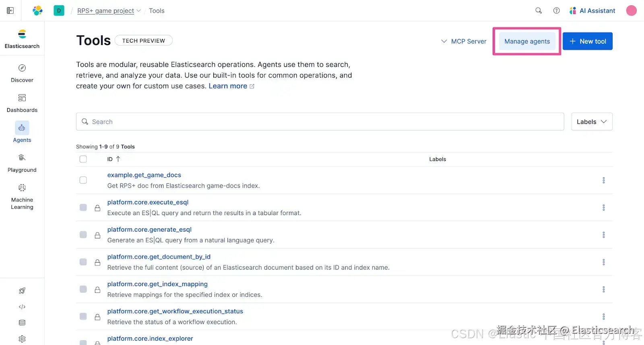Open Discover from the sidebar
Viewport: 644px width, 345px height.
[x=22, y=73]
